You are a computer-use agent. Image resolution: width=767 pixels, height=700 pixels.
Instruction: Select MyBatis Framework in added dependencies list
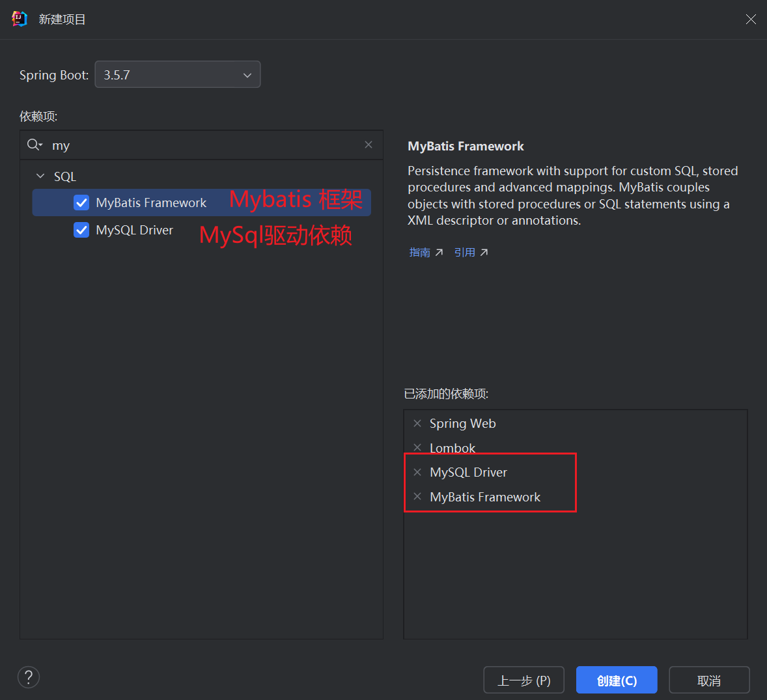click(x=485, y=497)
